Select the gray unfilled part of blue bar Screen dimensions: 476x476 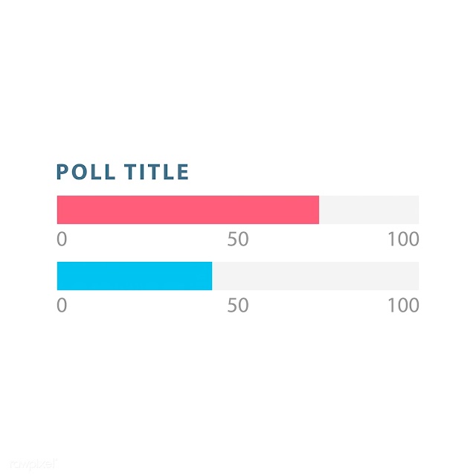click(x=315, y=276)
